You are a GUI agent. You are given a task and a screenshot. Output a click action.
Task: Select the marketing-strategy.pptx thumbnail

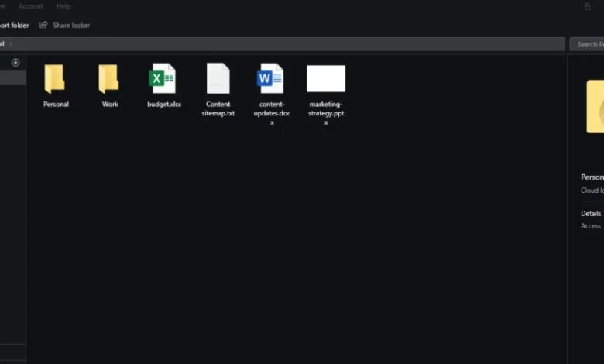coord(326,78)
